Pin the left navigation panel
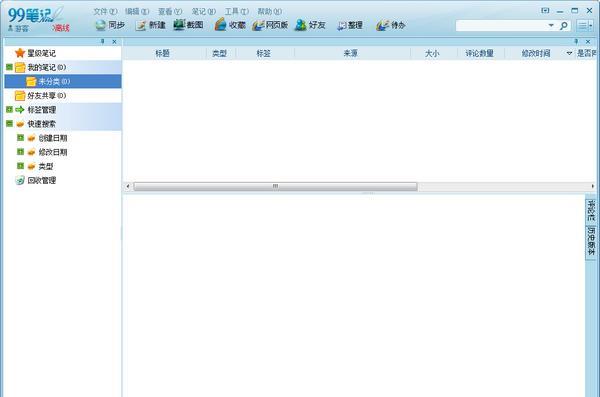Image resolution: width=600 pixels, height=397 pixels. (103, 41)
